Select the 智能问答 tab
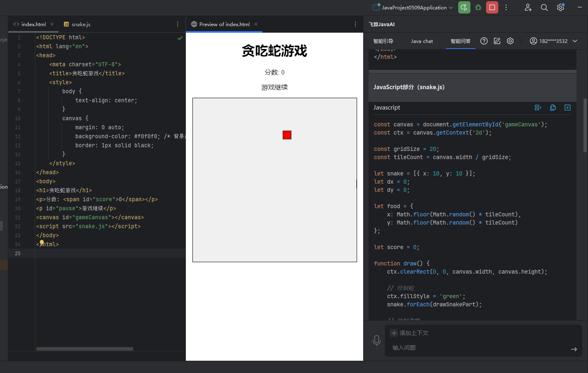Image resolution: width=588 pixels, height=373 pixels. (461, 41)
